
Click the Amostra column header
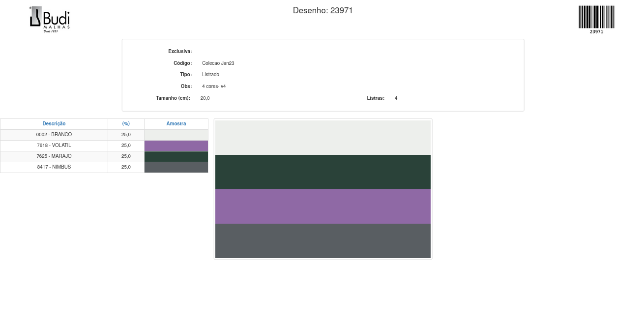pos(176,124)
